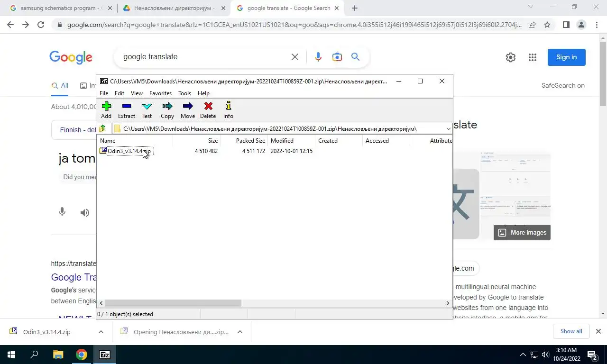Click the Extract toolbar icon
Viewport: 607px width, 364px height.
(126, 110)
